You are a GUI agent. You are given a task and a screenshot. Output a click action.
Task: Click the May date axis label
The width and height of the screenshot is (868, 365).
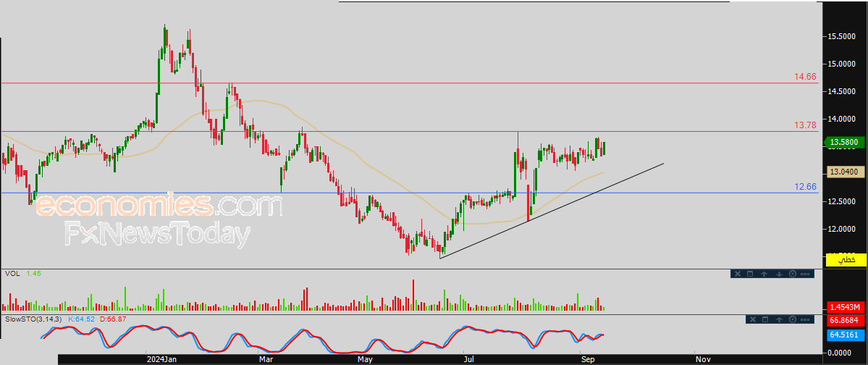point(365,359)
